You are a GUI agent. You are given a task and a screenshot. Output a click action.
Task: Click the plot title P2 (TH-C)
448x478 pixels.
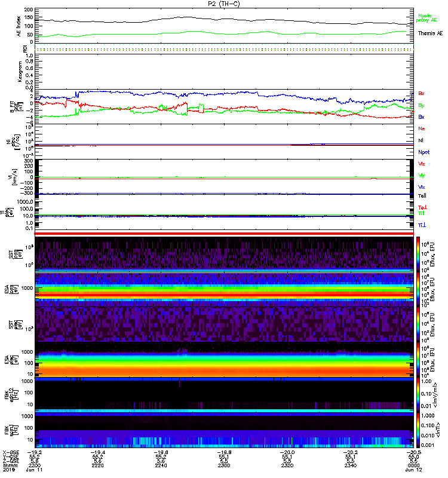(224, 4)
